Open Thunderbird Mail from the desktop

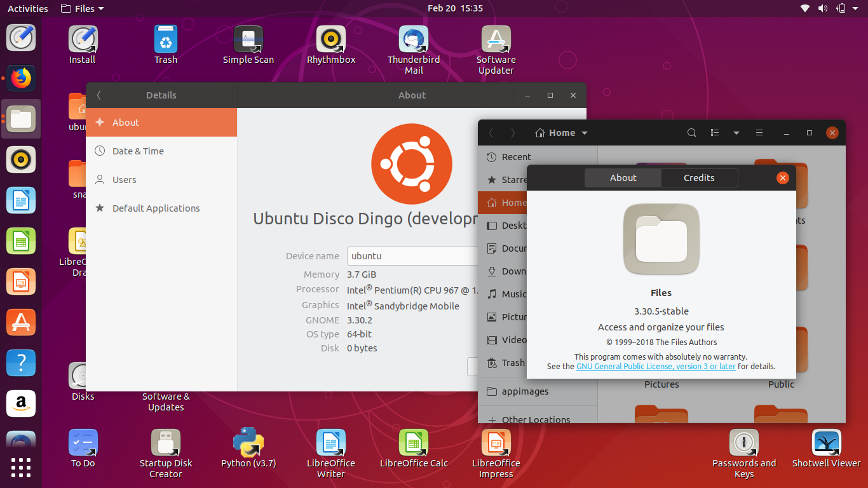tap(413, 39)
